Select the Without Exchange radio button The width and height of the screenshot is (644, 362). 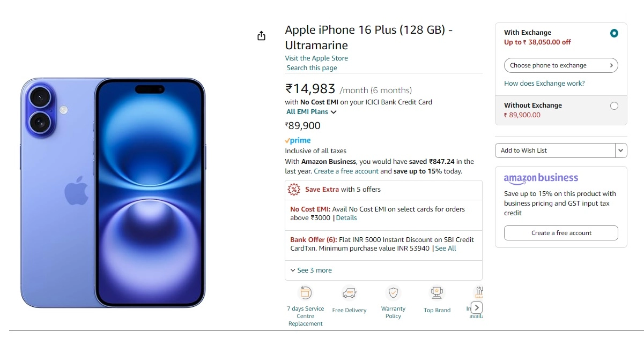click(x=613, y=105)
